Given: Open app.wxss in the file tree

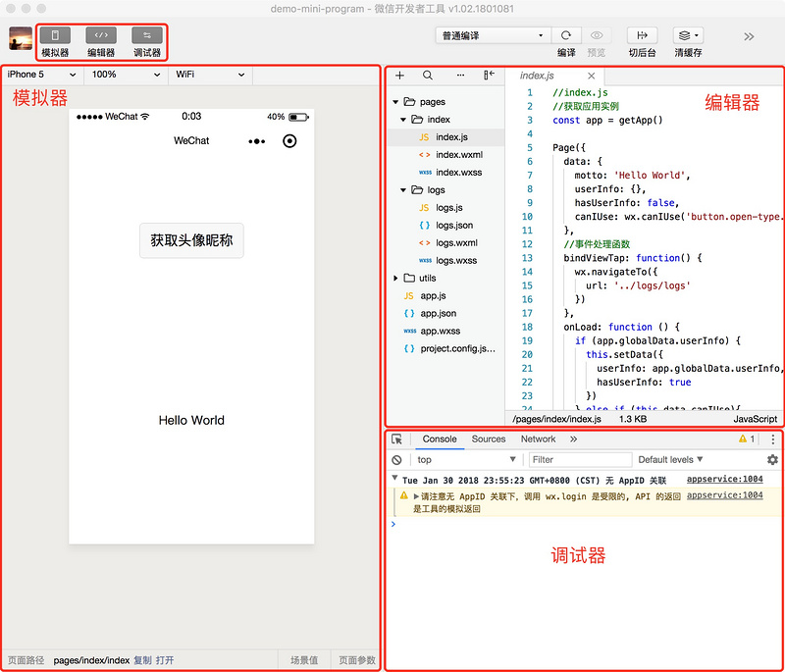Looking at the screenshot, I should pos(446,331).
